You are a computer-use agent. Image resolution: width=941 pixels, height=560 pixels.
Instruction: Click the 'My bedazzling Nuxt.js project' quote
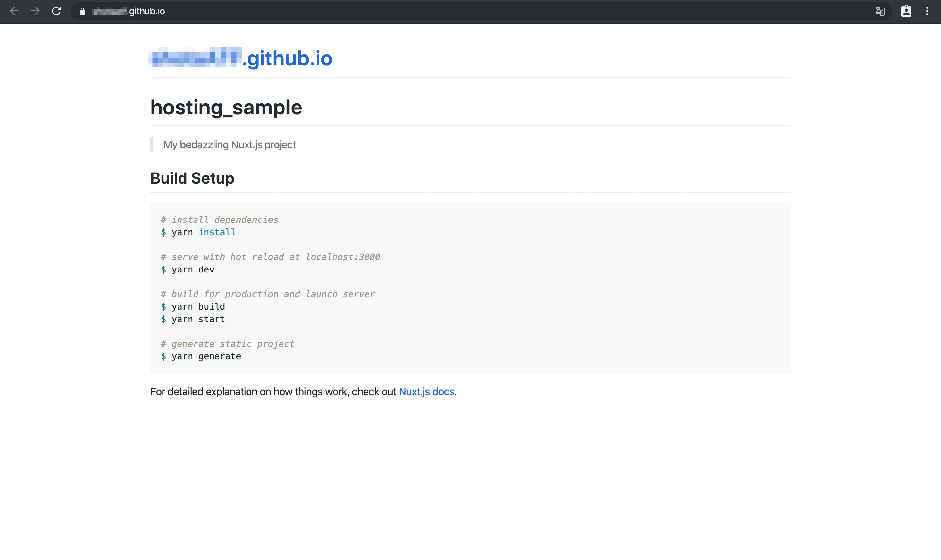tap(230, 144)
